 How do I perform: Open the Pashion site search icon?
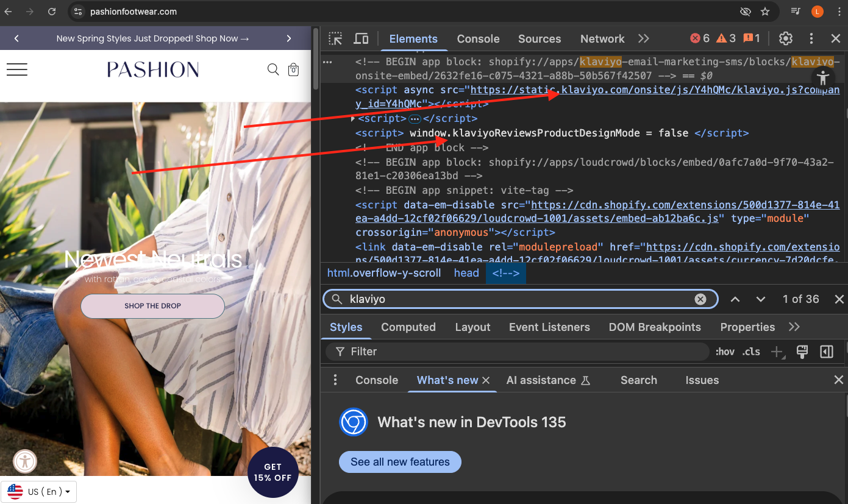pos(273,69)
